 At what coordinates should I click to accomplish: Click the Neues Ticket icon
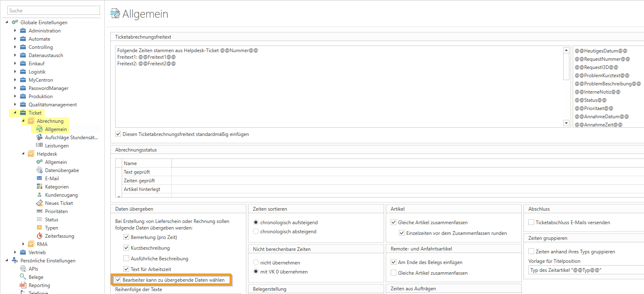(x=39, y=203)
